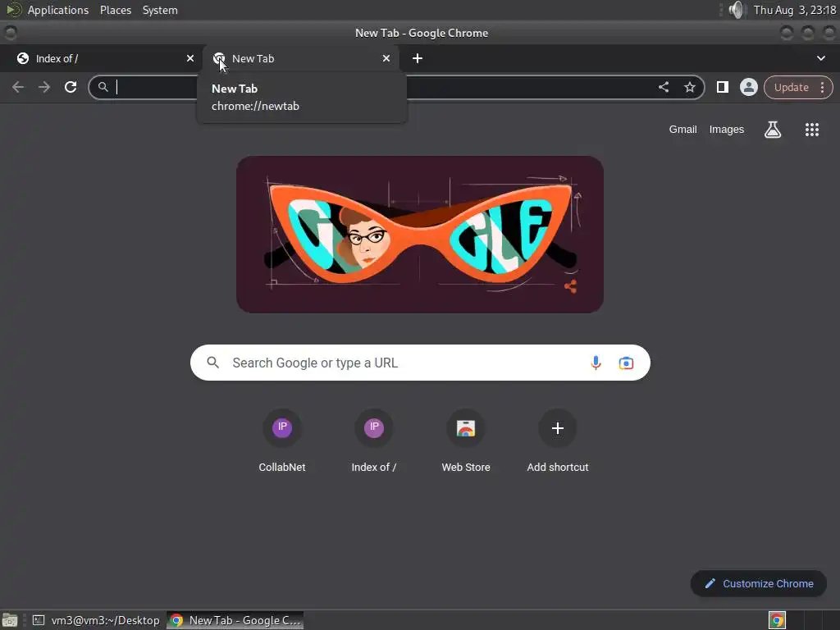This screenshot has width=840, height=630.
Task: Open vm3@vm3:~/Desktop terminal in taskbar
Action: pyautogui.click(x=97, y=620)
